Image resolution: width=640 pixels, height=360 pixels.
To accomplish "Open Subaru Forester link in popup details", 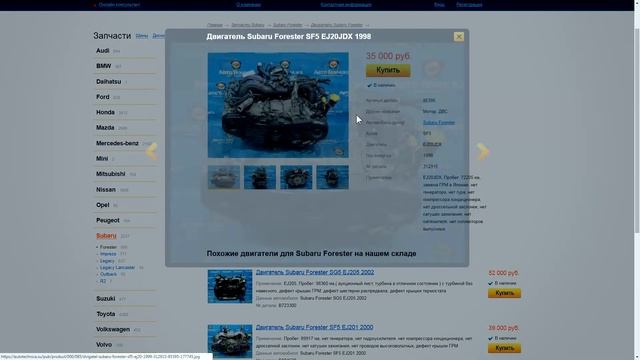I will [438, 122].
